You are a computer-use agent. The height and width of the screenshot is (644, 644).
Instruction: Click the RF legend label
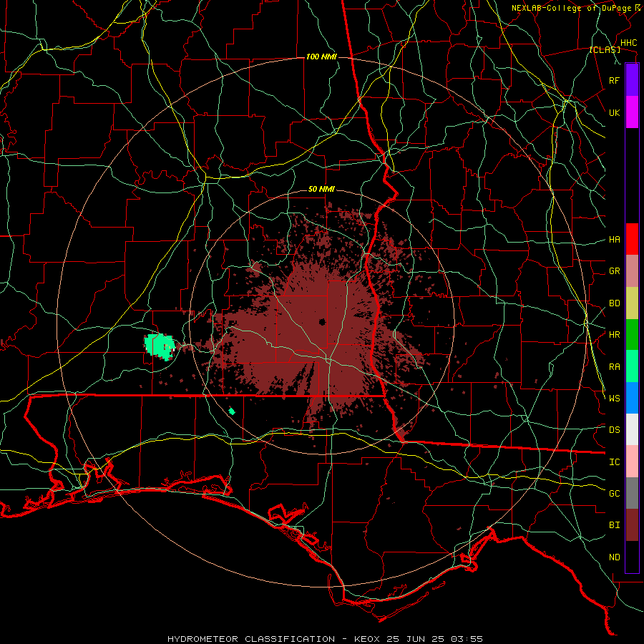614,81
